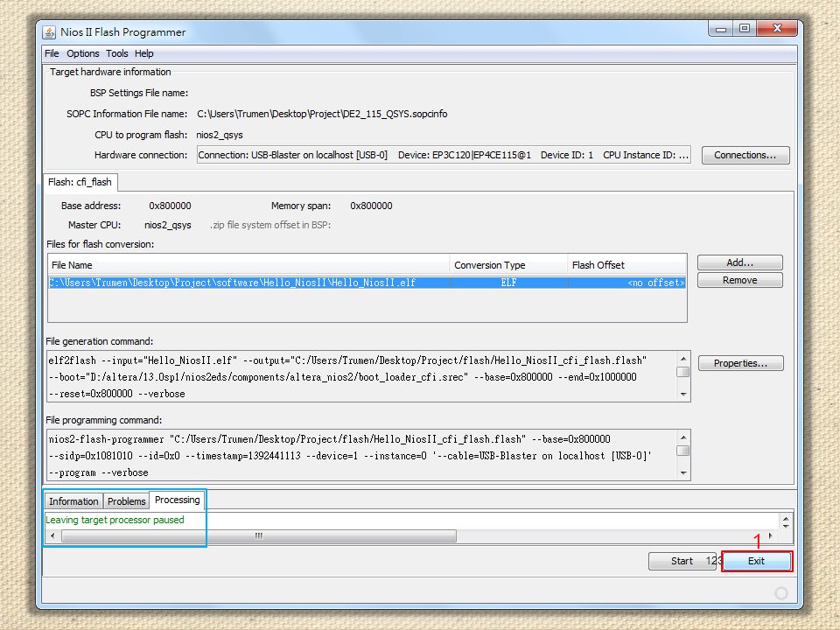Click the Flash Offset column header
This screenshot has height=630, width=840.
[x=626, y=265]
